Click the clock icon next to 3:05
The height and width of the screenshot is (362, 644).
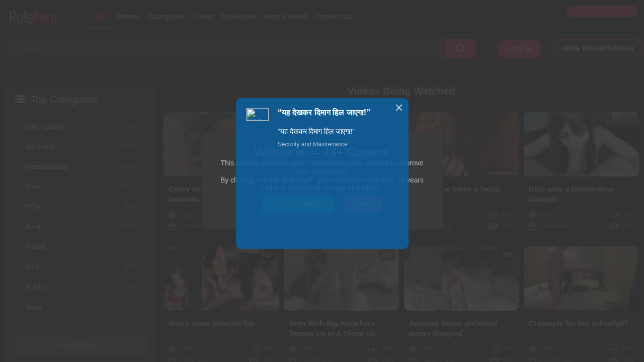click(293, 349)
